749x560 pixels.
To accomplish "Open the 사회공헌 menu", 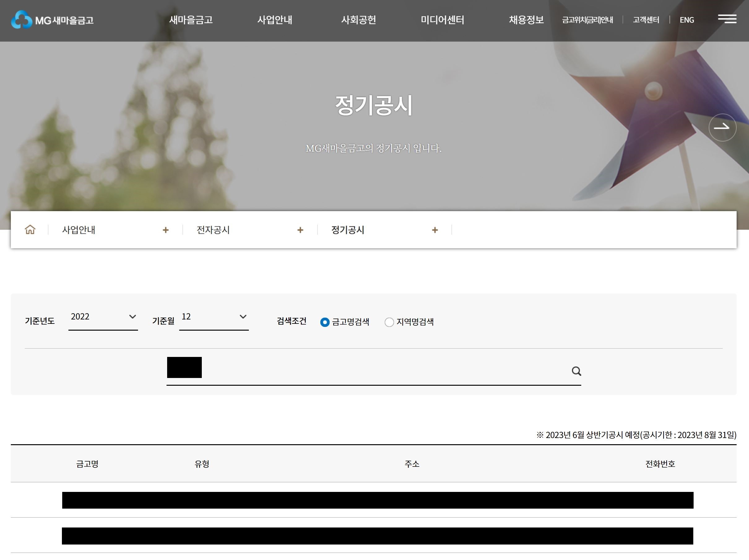I will tap(359, 20).
